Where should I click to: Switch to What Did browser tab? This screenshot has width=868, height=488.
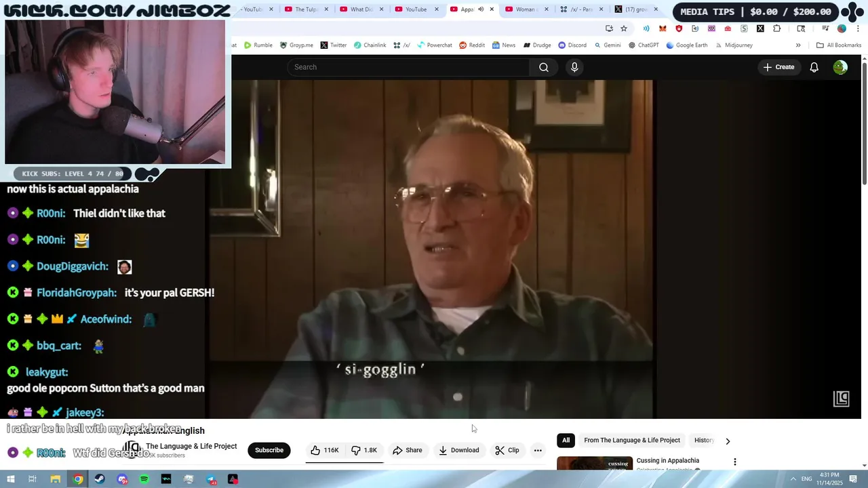pos(357,9)
